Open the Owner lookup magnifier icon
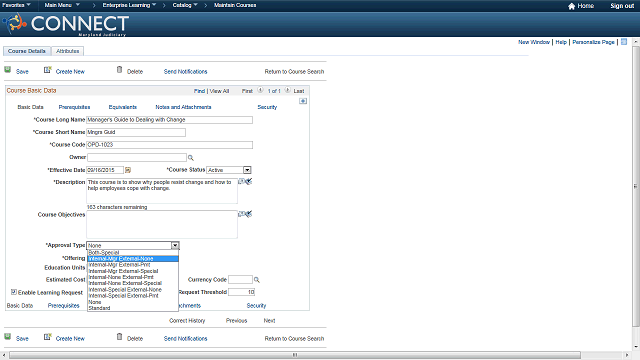Image resolution: width=640 pixels, height=360 pixels. pyautogui.click(x=191, y=158)
